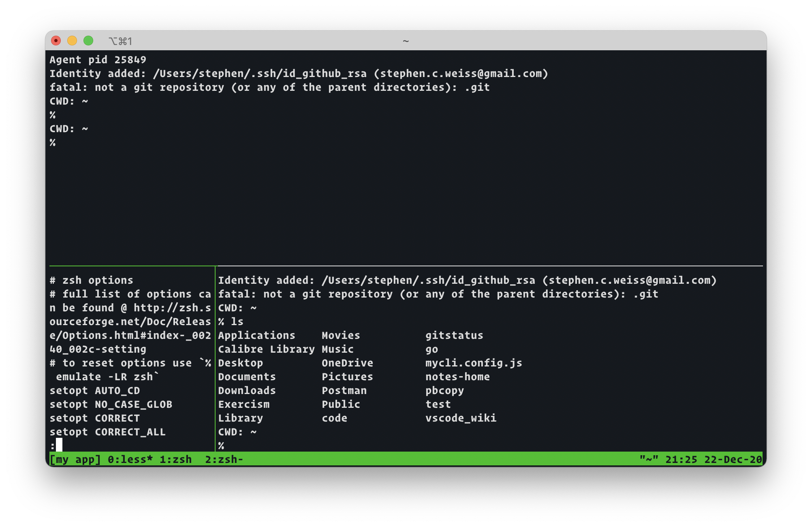Click 'Downloads' in ls output
This screenshot has height=527, width=812.
(x=247, y=390)
